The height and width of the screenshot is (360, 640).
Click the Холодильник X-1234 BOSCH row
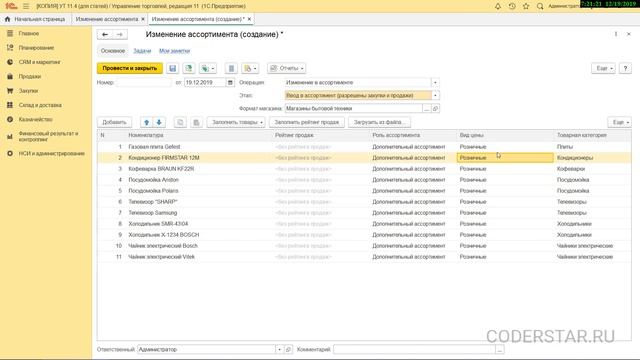click(x=364, y=235)
